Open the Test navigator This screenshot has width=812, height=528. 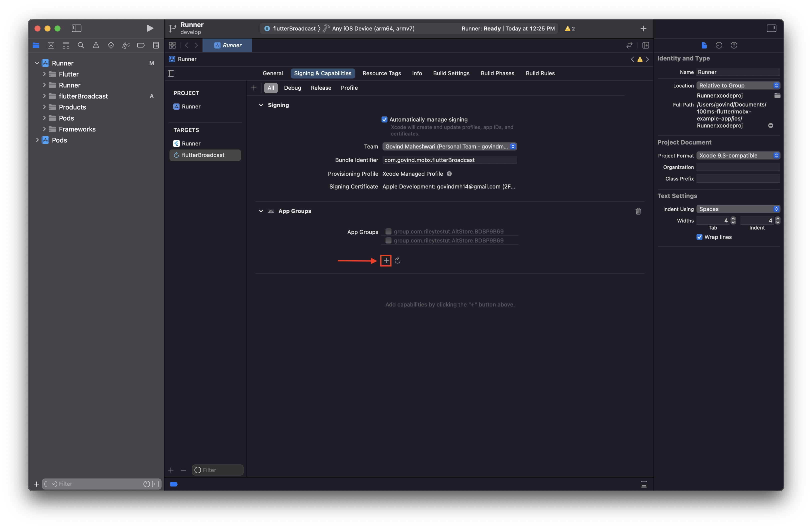click(111, 45)
